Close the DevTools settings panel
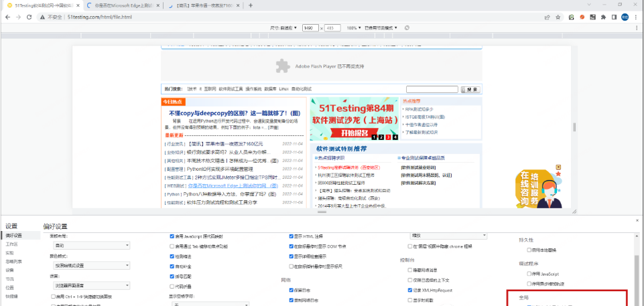This screenshot has width=644, height=306. (637, 221)
